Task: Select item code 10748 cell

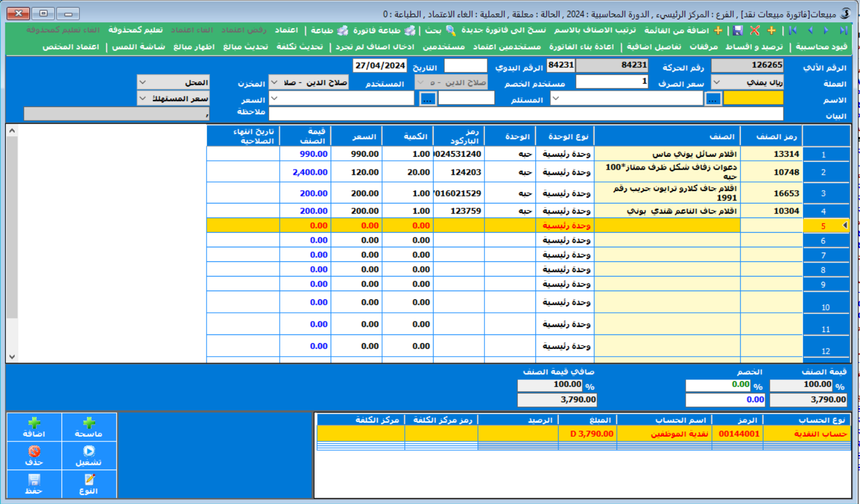Action: coord(772,172)
